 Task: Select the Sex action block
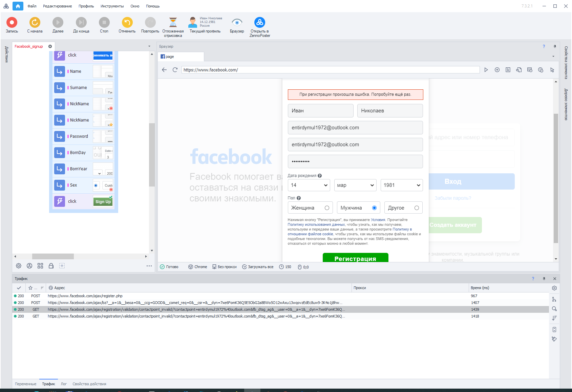(x=84, y=185)
